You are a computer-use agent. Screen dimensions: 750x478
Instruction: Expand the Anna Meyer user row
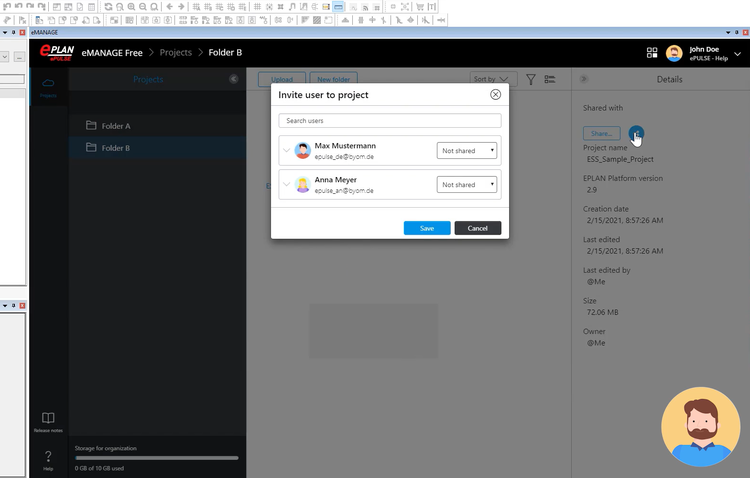tap(286, 185)
